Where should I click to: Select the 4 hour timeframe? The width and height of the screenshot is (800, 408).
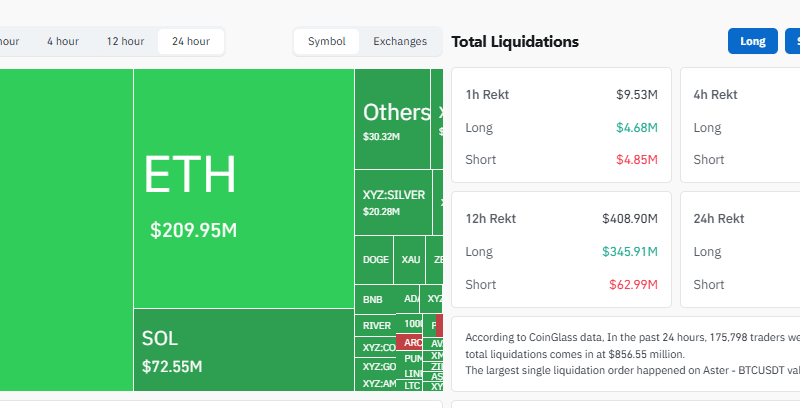[62, 41]
